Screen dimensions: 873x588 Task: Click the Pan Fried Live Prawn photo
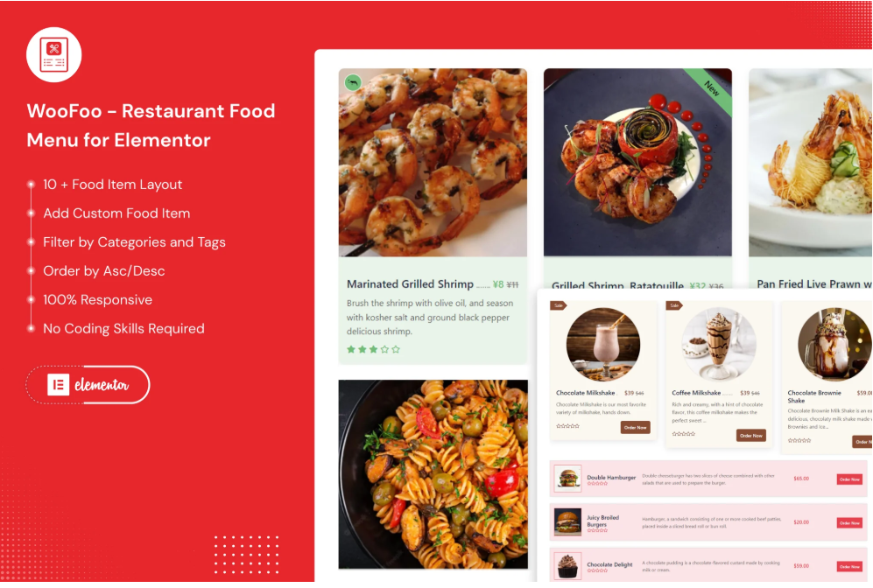(x=811, y=163)
